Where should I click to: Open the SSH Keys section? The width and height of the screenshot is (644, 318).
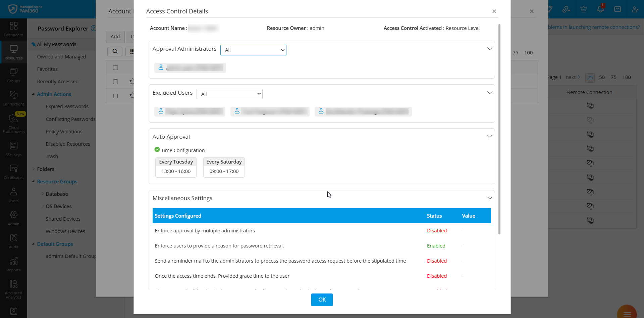pos(13,148)
